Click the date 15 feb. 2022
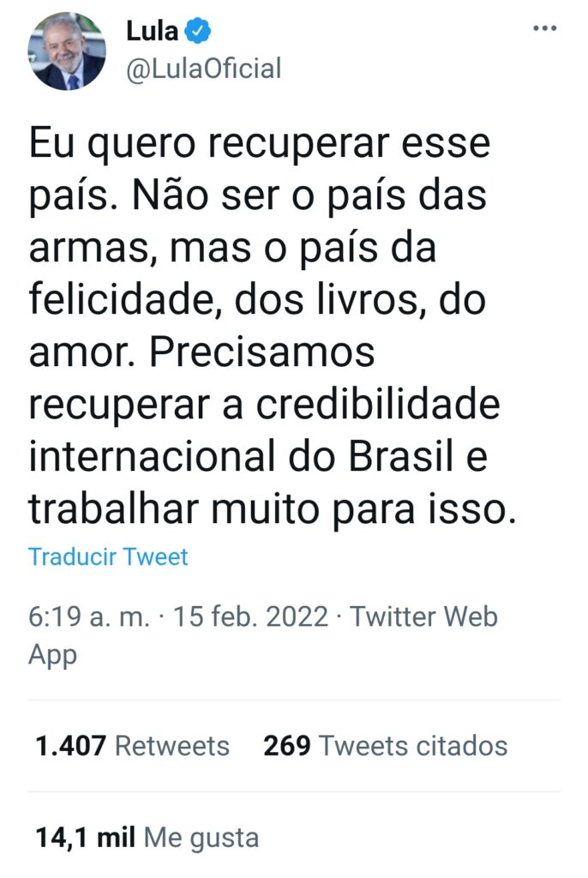This screenshot has height=878, width=588. pos(250,616)
